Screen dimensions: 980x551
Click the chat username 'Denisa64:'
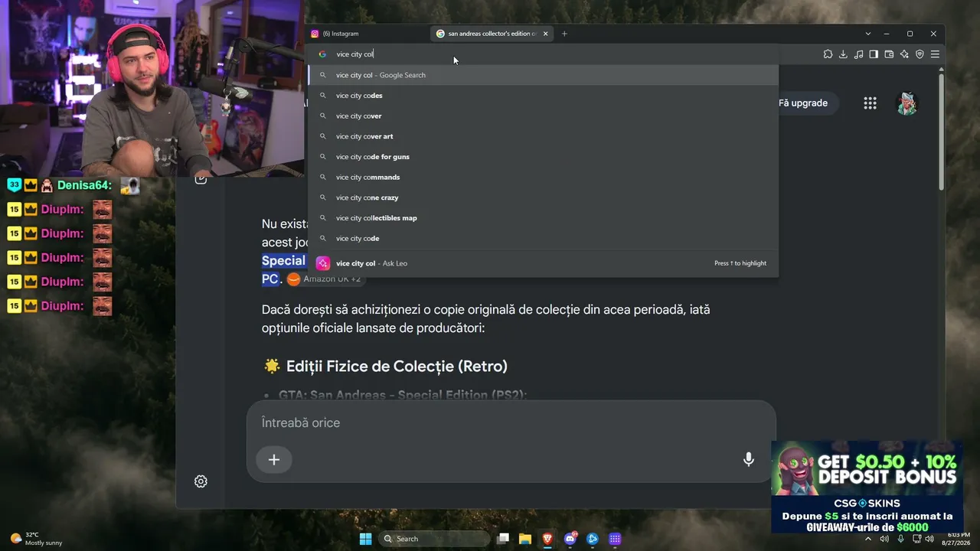coord(84,185)
